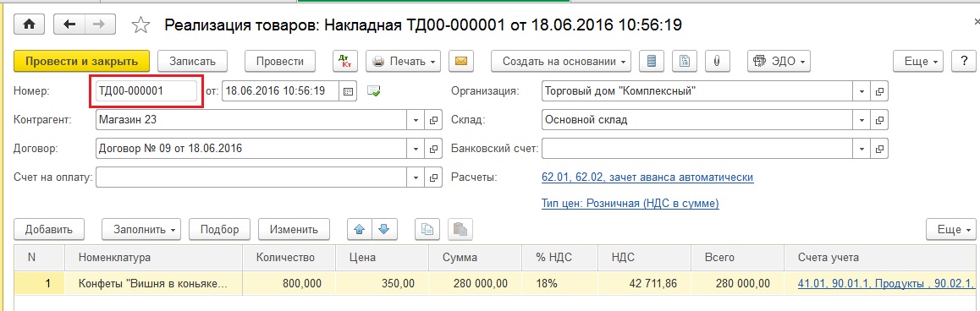
Task: Send document by email envelope icon
Action: click(461, 61)
